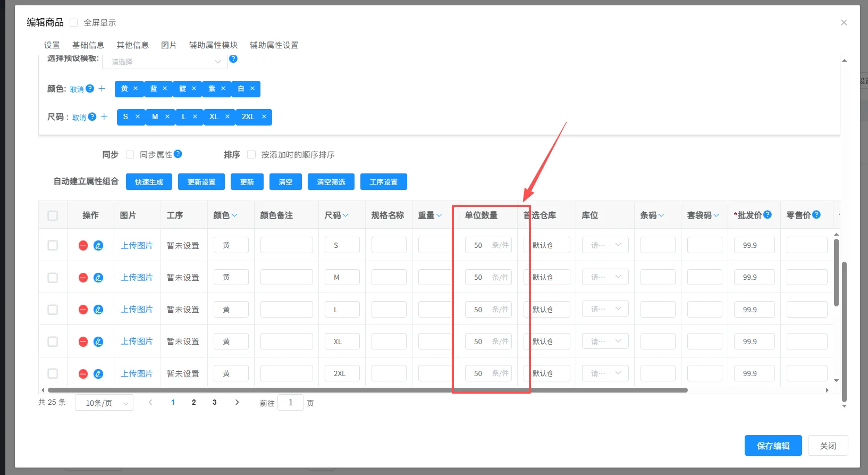868x475 pixels.
Task: Click the red delete icon in the 黄 S row
Action: tap(83, 245)
